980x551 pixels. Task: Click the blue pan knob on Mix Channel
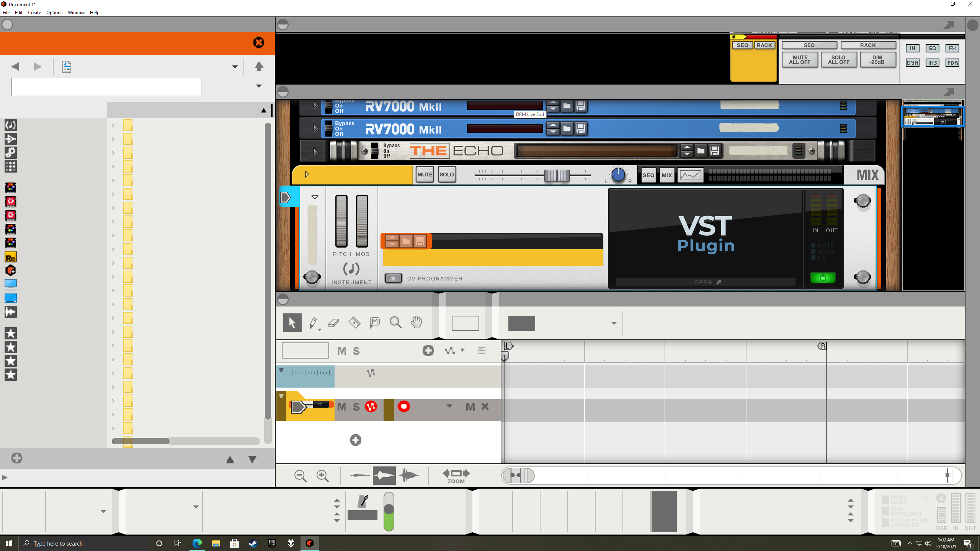(x=618, y=175)
